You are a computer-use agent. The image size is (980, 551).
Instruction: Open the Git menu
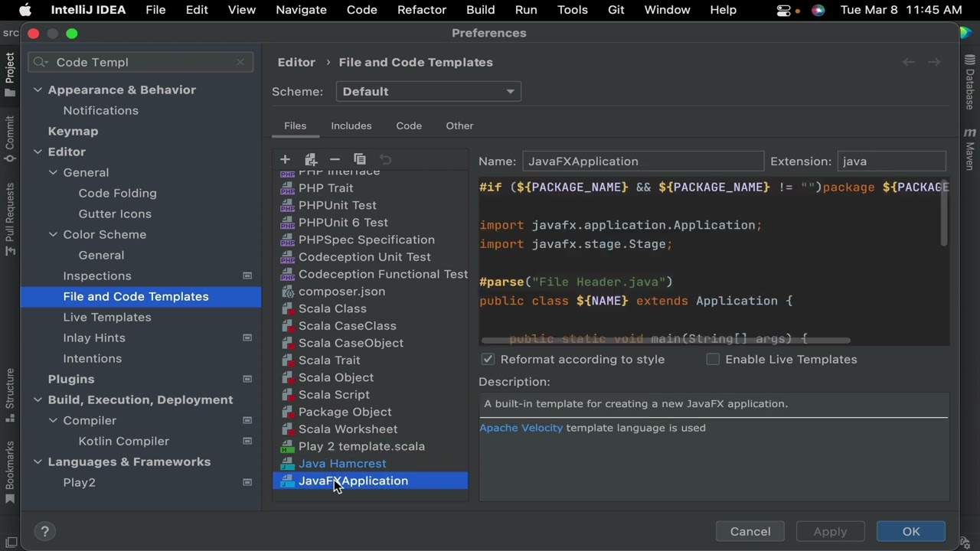pos(616,10)
